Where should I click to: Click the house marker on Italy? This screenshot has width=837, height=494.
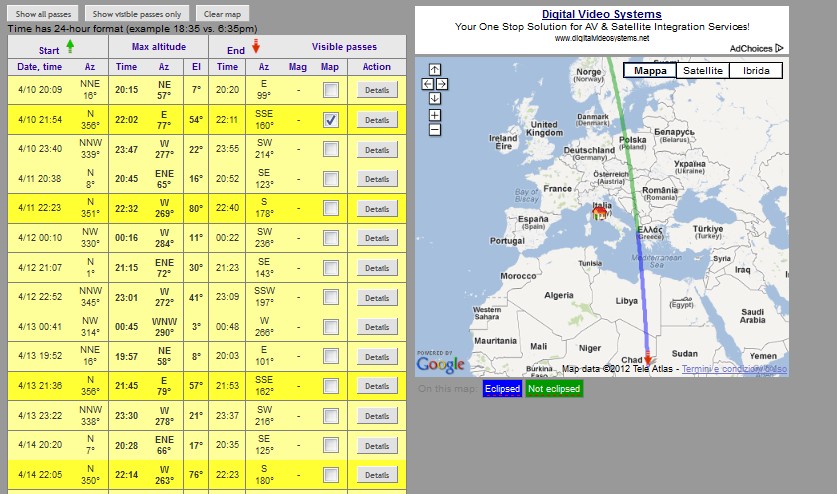pyautogui.click(x=599, y=213)
